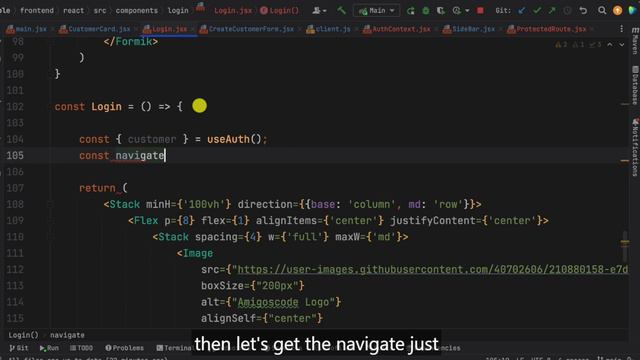Click the 'Login' const name on line 102

[107, 107]
